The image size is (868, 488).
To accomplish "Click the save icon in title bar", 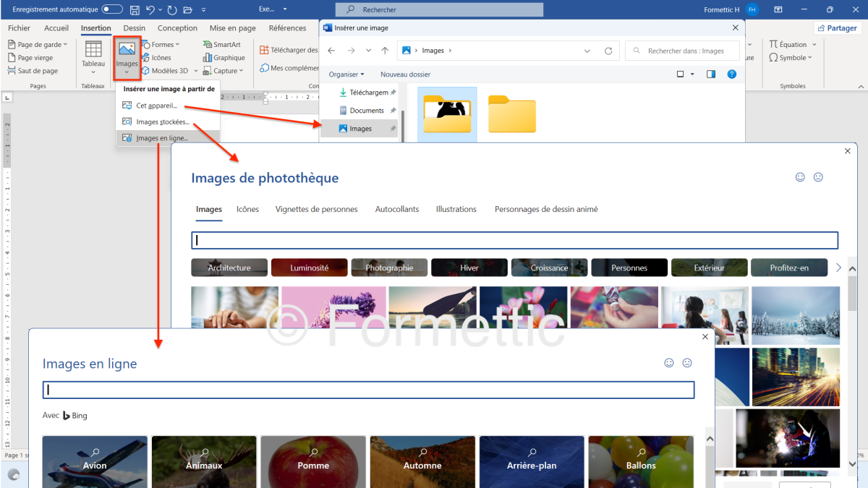I will [x=135, y=10].
